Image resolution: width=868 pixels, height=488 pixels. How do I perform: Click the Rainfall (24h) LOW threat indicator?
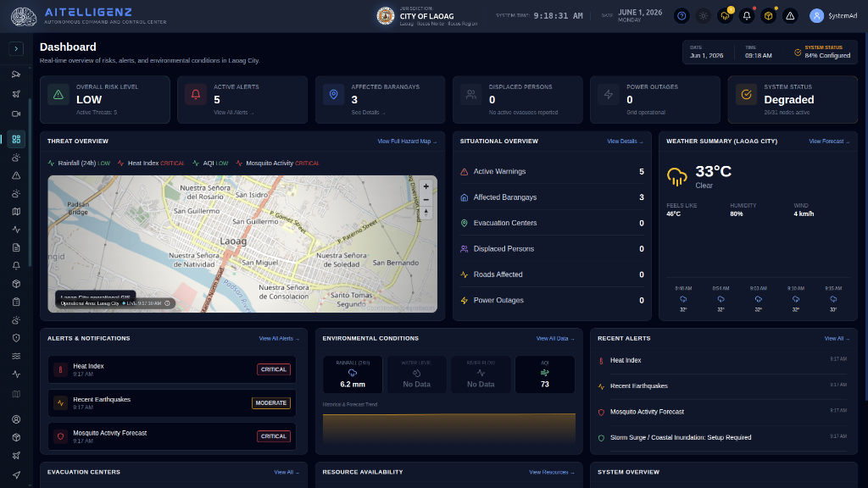pos(79,164)
